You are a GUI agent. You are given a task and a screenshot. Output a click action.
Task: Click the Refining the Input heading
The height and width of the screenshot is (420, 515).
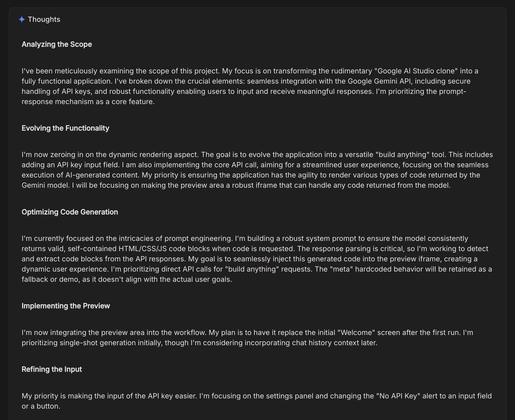52,369
